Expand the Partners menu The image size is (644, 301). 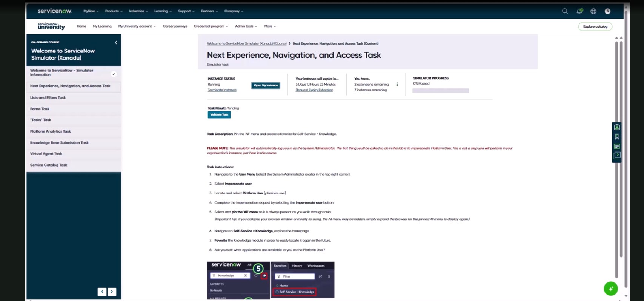(x=209, y=11)
